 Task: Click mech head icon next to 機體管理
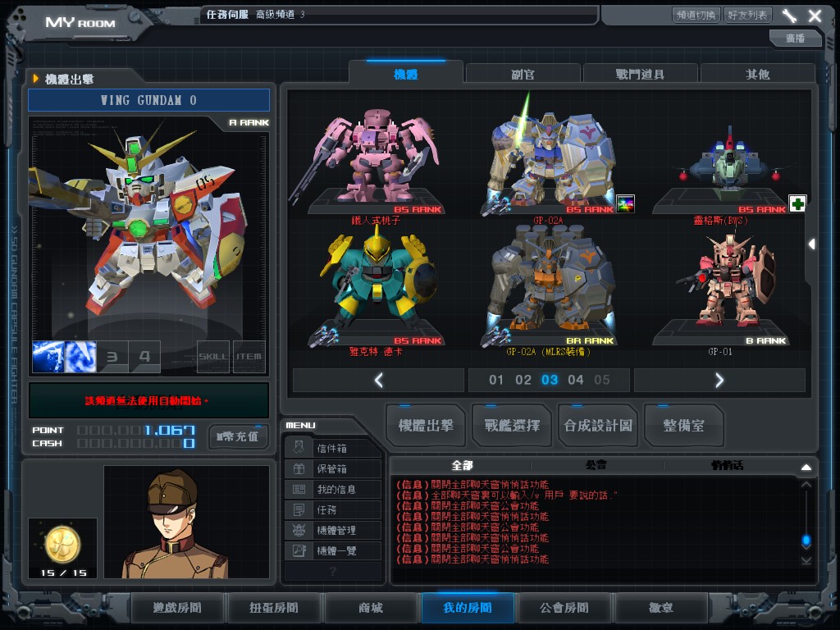point(299,530)
